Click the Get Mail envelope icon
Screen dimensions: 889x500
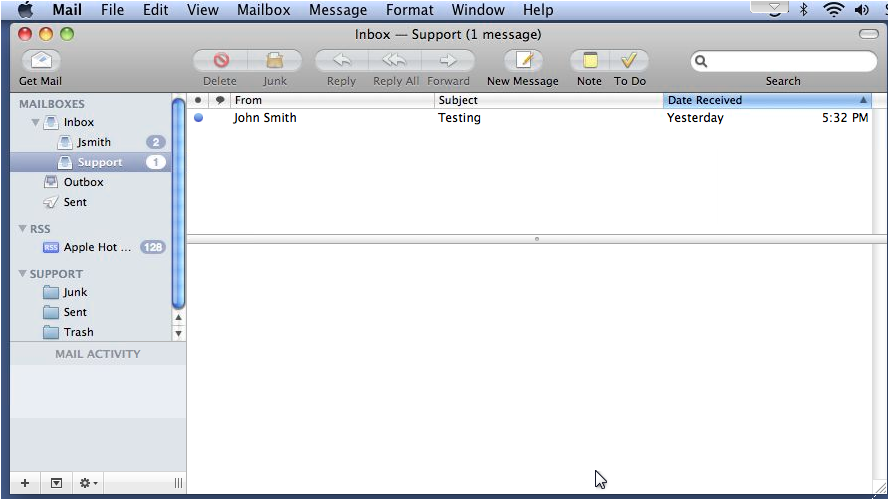[41, 60]
